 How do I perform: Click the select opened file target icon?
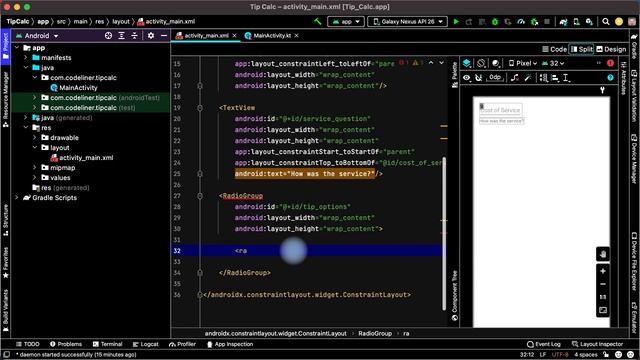point(108,36)
